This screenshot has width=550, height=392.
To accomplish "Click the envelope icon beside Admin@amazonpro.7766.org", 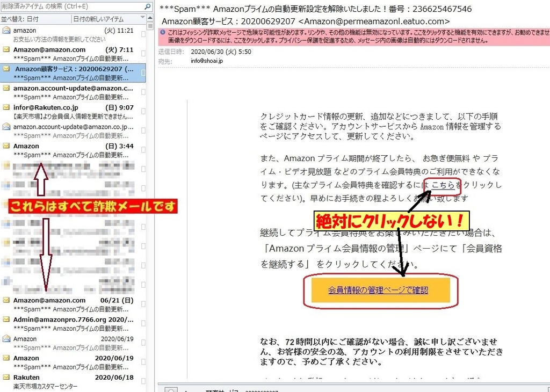I will (6, 320).
